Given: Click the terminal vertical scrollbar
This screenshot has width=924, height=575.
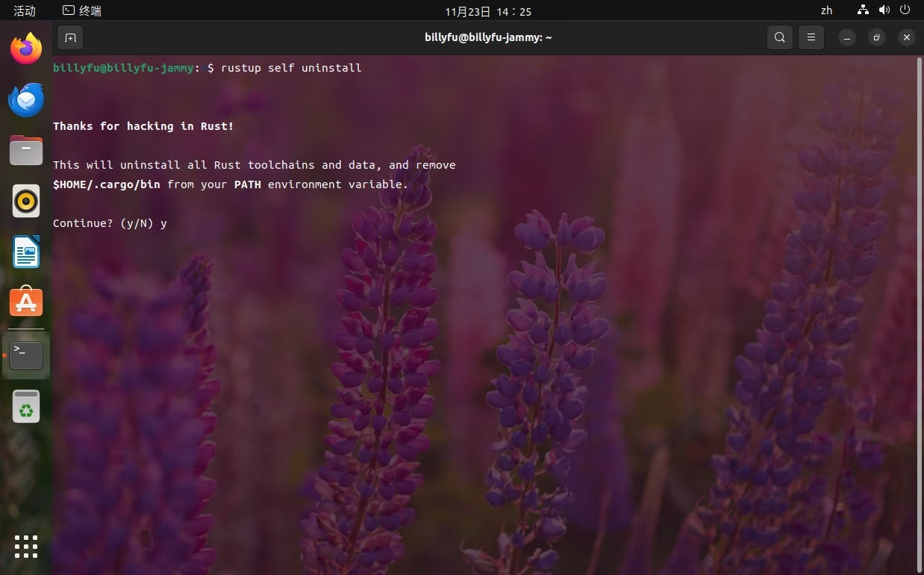Looking at the screenshot, I should coord(920,314).
